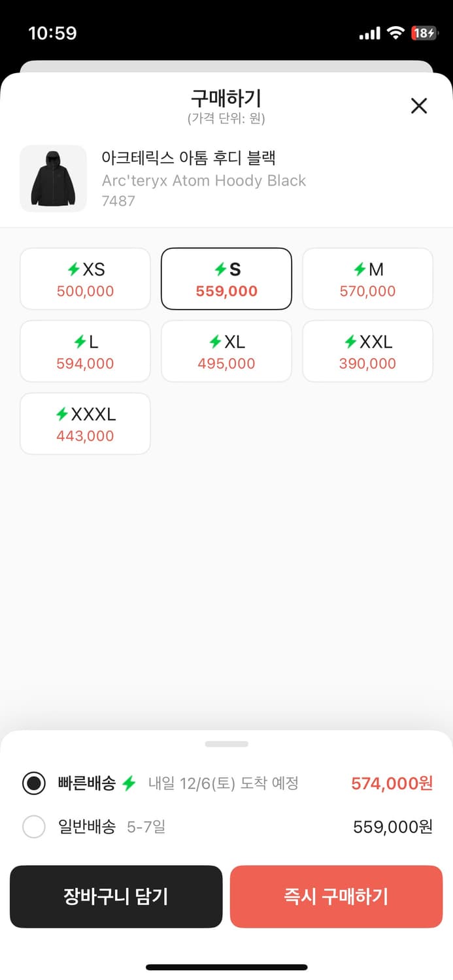Image resolution: width=453 pixels, height=980 pixels.
Task: Tap the Arc'teryx Atom Hoody jacket thumbnail
Action: pos(53,178)
